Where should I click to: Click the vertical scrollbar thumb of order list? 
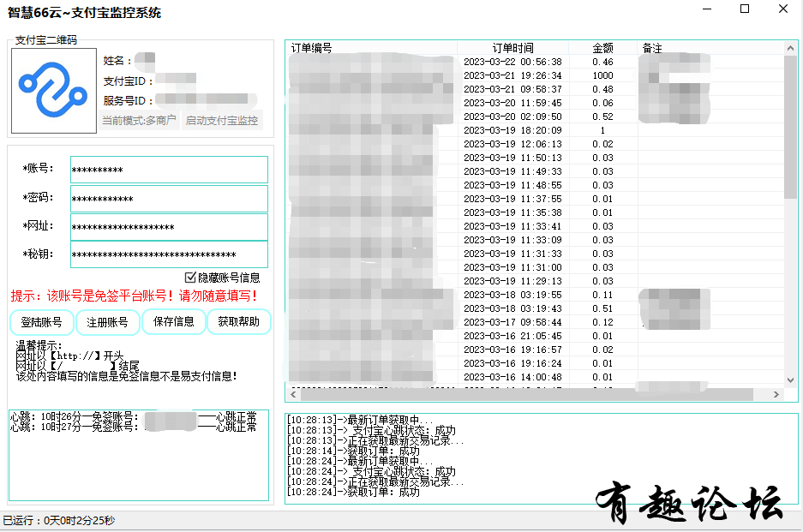[x=790, y=127]
